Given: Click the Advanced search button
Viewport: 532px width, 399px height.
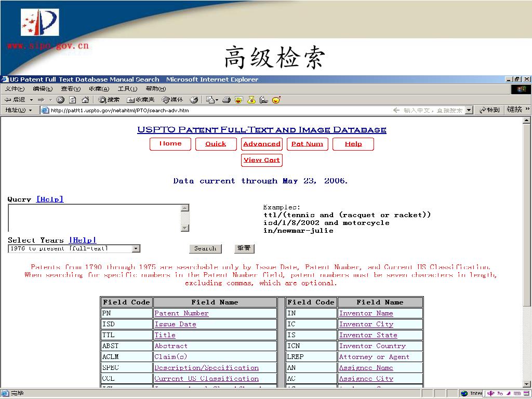Looking at the screenshot, I should click(x=262, y=144).
